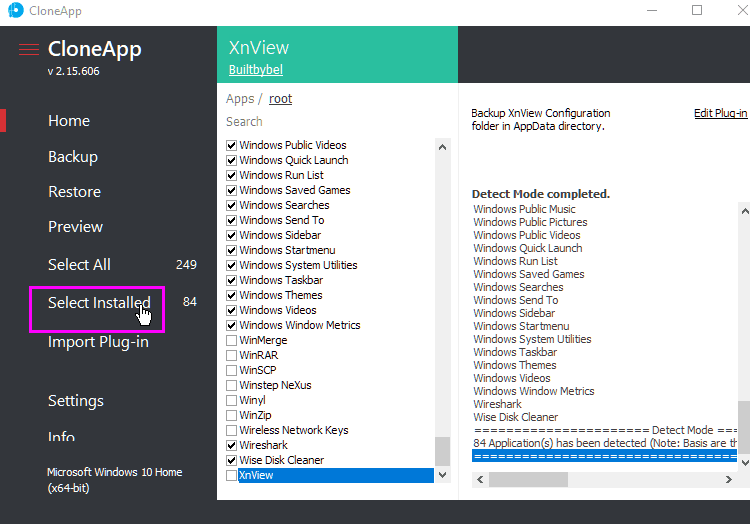Uncheck Windows Public Videos
The width and height of the screenshot is (750, 524).
point(232,145)
